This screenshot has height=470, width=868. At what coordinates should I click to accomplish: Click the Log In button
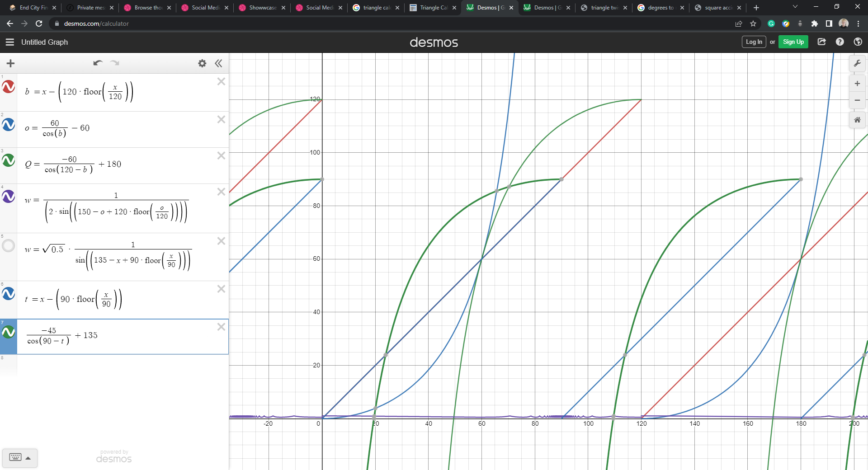click(754, 42)
